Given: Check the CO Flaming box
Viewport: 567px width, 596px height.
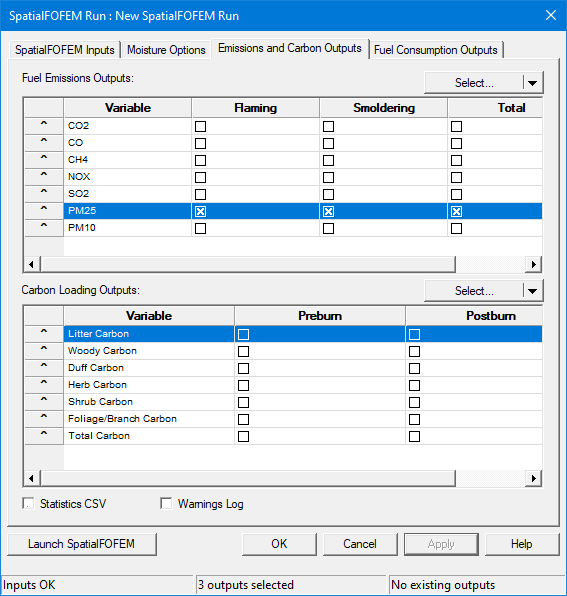Looking at the screenshot, I should [200, 143].
